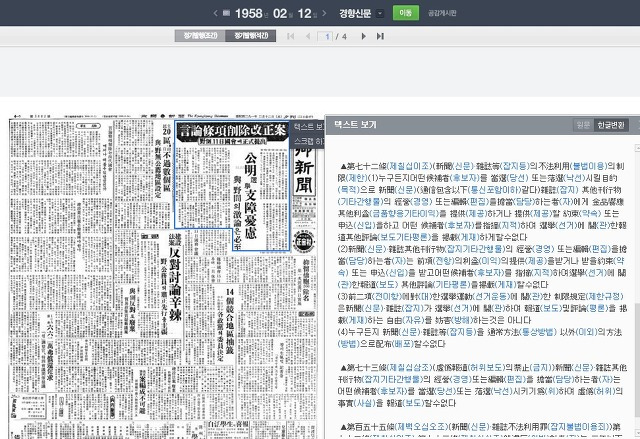
Task: Open the 경향신문 newspaper dropdown arrow
Action: point(380,13)
